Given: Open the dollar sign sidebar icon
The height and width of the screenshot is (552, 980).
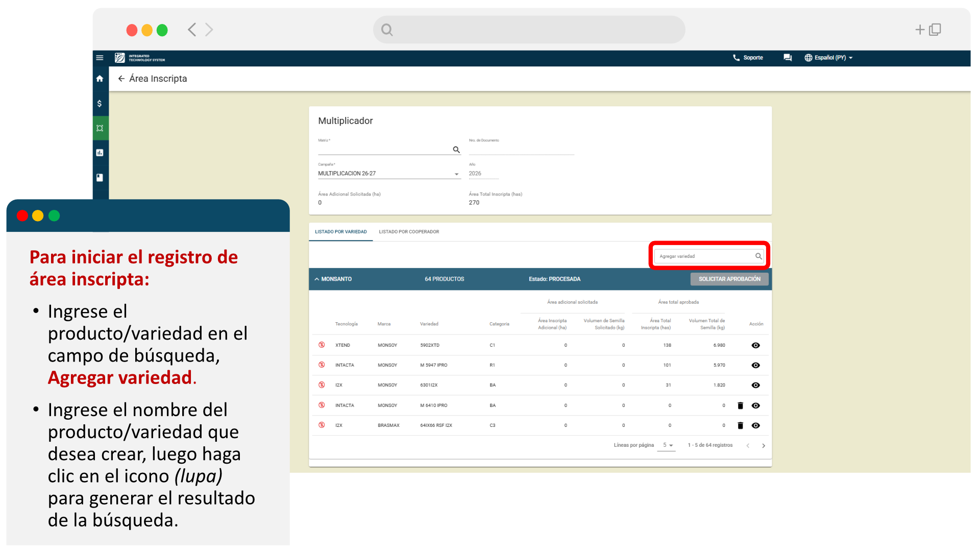Looking at the screenshot, I should click(x=100, y=104).
